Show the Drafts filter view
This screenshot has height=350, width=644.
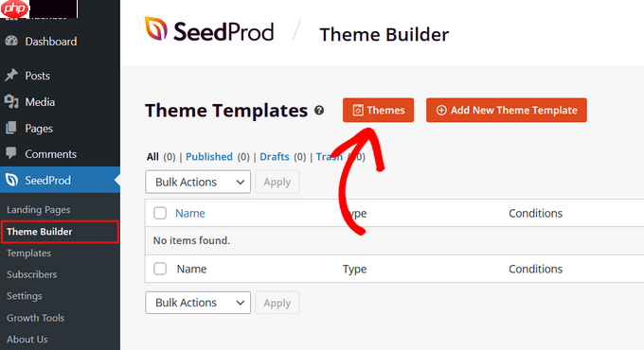click(275, 157)
